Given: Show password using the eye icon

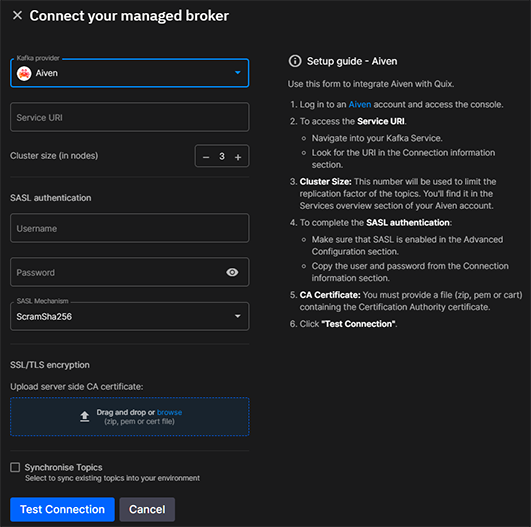Looking at the screenshot, I should pos(232,272).
